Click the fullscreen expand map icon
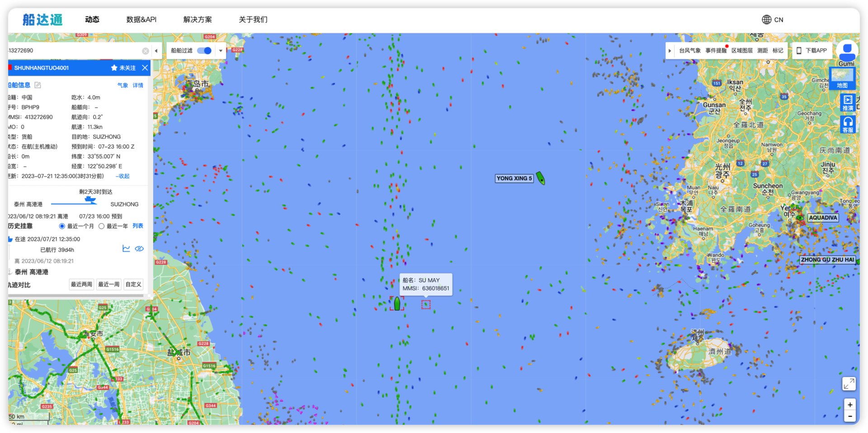Image resolution: width=868 pixels, height=433 pixels. [x=849, y=384]
